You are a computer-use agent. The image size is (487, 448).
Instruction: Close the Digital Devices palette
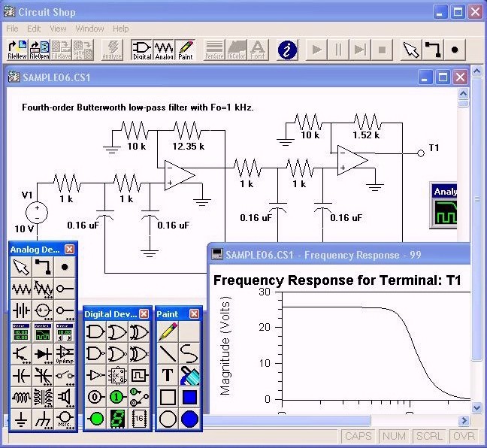click(x=144, y=313)
